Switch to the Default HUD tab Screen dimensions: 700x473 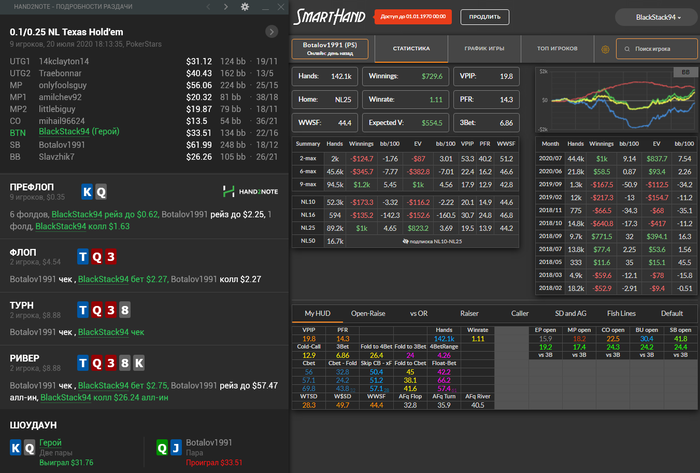[672, 313]
